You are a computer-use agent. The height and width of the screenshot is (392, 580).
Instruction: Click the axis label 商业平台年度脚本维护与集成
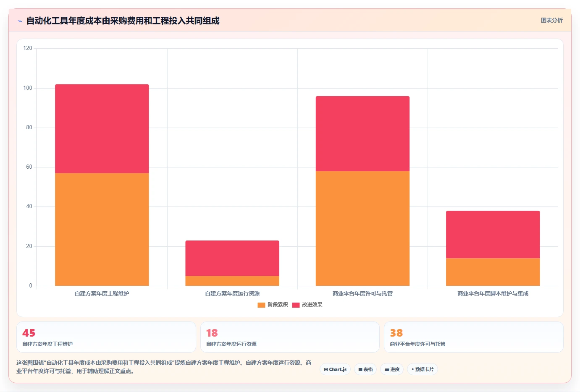493,293
